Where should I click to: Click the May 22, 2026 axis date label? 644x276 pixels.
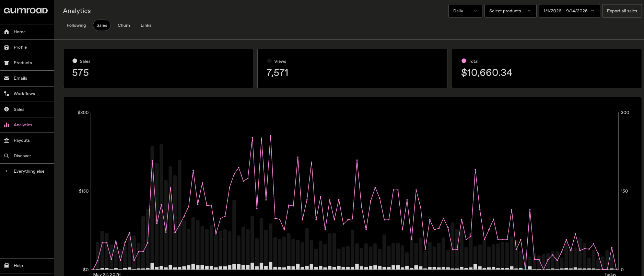point(107,274)
